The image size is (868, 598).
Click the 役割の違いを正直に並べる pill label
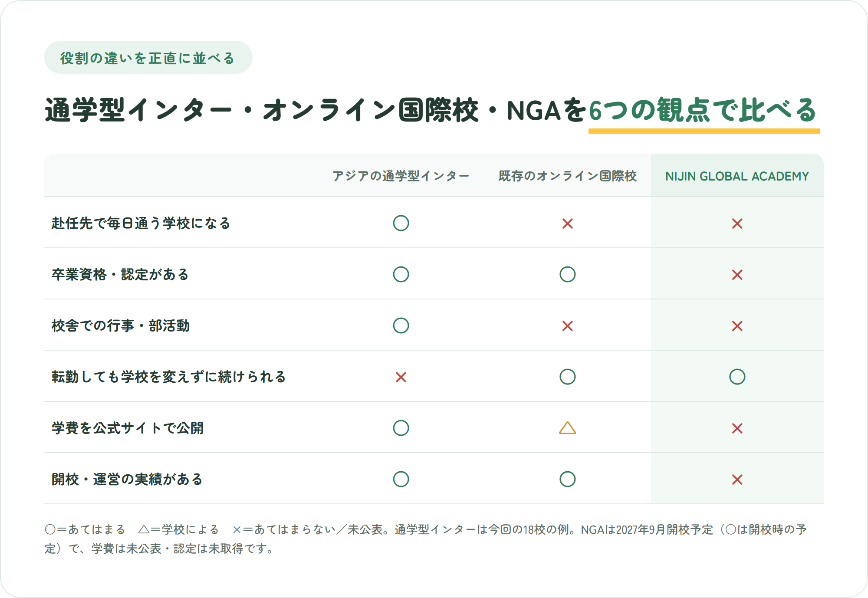click(148, 58)
